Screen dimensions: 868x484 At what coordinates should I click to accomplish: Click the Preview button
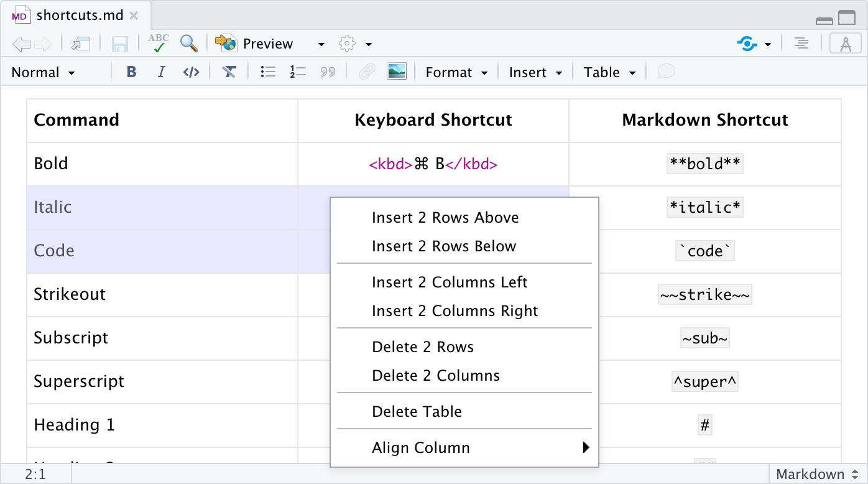pyautogui.click(x=267, y=44)
